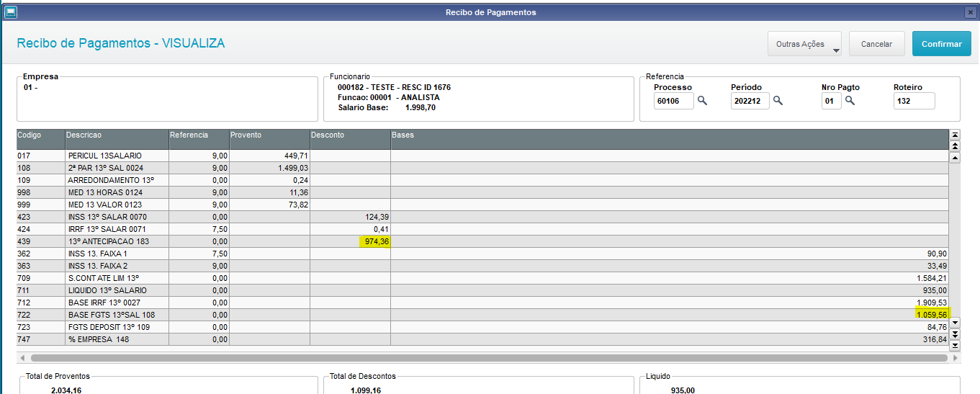Viewport: 980px width, 394px height.
Task: Click base value 1.584,21
Action: point(932,278)
